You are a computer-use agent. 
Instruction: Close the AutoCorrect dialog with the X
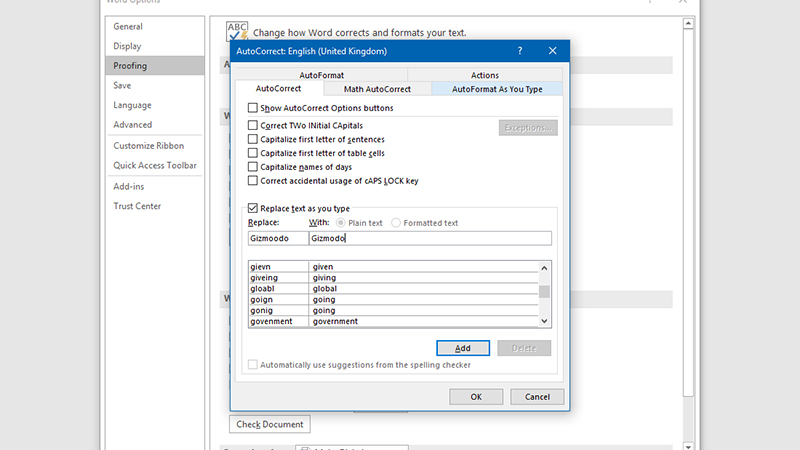[553, 51]
